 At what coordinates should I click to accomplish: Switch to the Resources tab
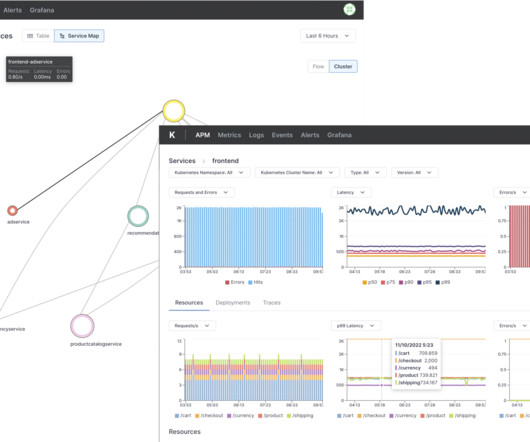click(189, 303)
